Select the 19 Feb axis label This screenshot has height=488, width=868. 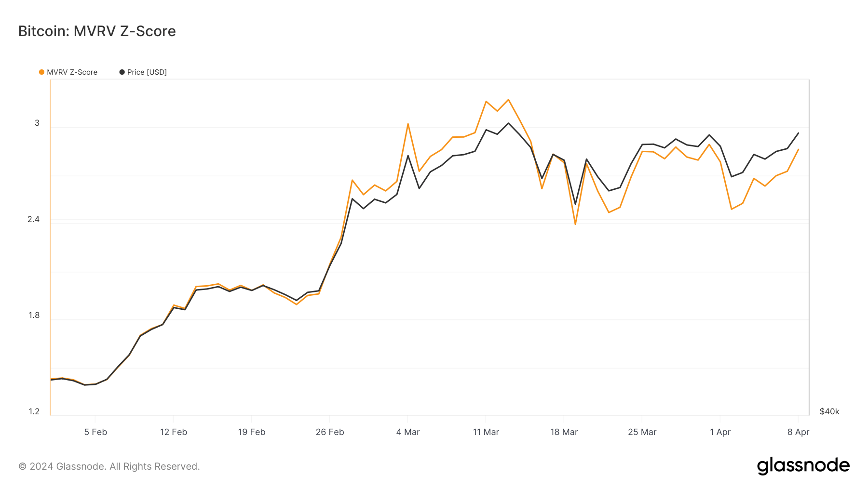coord(252,432)
